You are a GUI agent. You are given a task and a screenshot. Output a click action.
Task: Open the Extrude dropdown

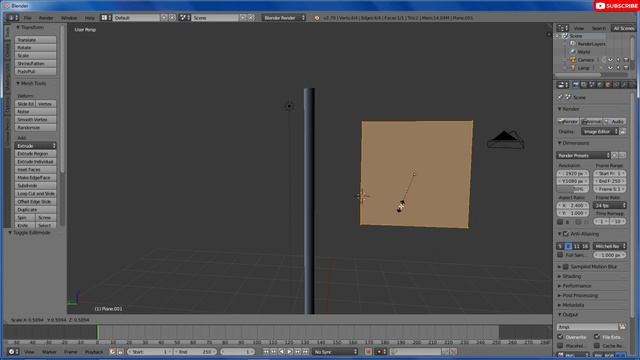point(36,146)
